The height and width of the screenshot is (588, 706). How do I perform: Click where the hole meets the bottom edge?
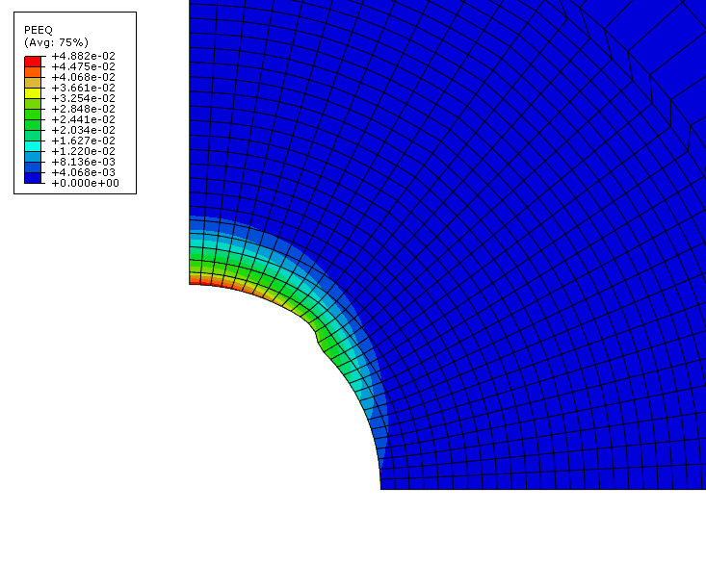[381, 487]
